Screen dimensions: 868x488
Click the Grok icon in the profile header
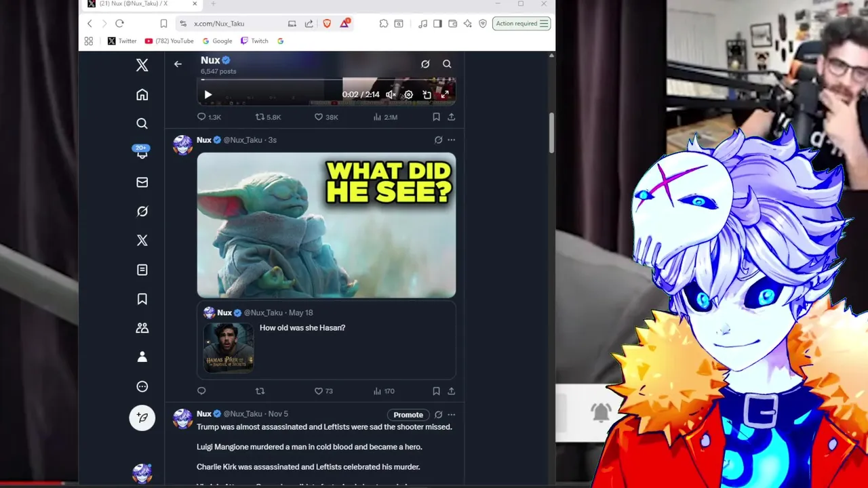pyautogui.click(x=425, y=64)
